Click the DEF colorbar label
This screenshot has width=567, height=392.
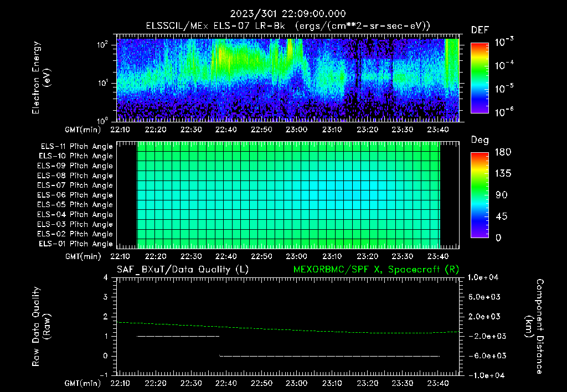point(480,30)
